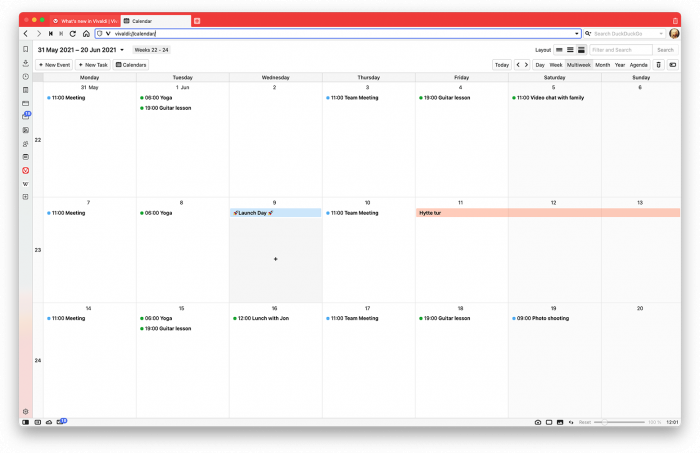Expand the date range dropdown

pyautogui.click(x=122, y=50)
